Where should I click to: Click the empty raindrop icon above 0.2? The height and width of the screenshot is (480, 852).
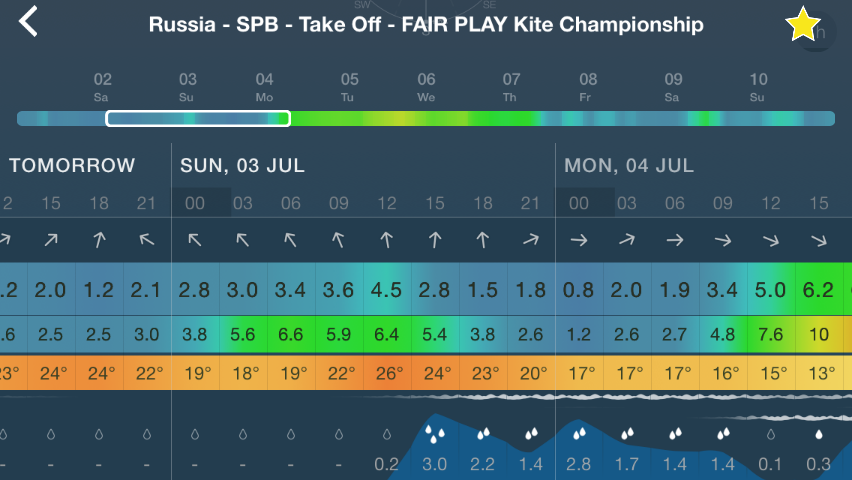[x=387, y=434]
